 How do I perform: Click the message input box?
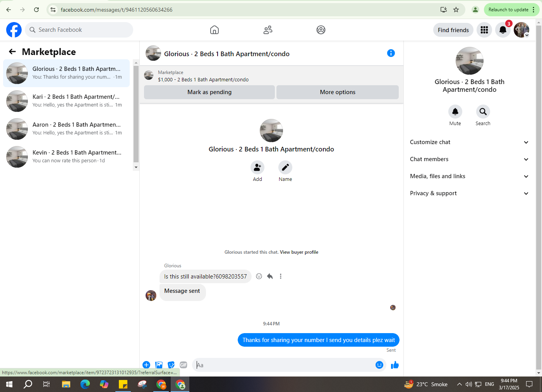284,365
